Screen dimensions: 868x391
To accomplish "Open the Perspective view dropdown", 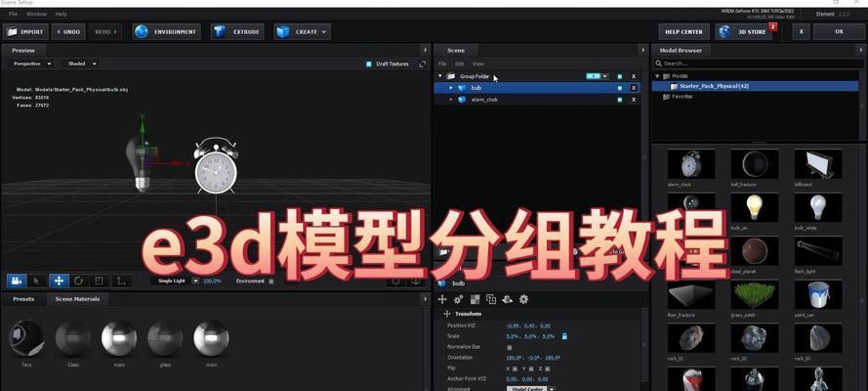I will tap(31, 65).
